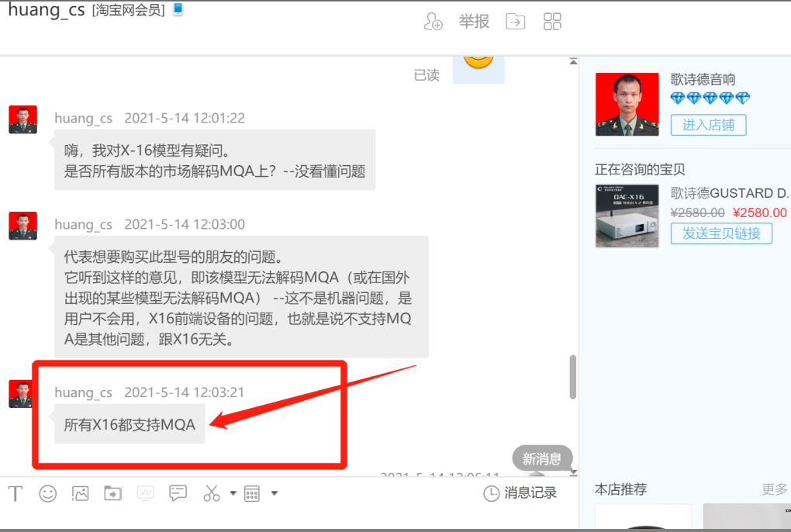Screen dimensions: 791x532
Task: Click the add contact icon in header
Action: [433, 22]
